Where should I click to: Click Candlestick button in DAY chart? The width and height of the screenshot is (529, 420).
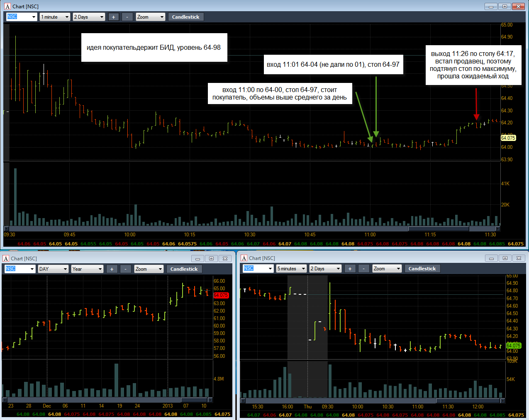184,269
